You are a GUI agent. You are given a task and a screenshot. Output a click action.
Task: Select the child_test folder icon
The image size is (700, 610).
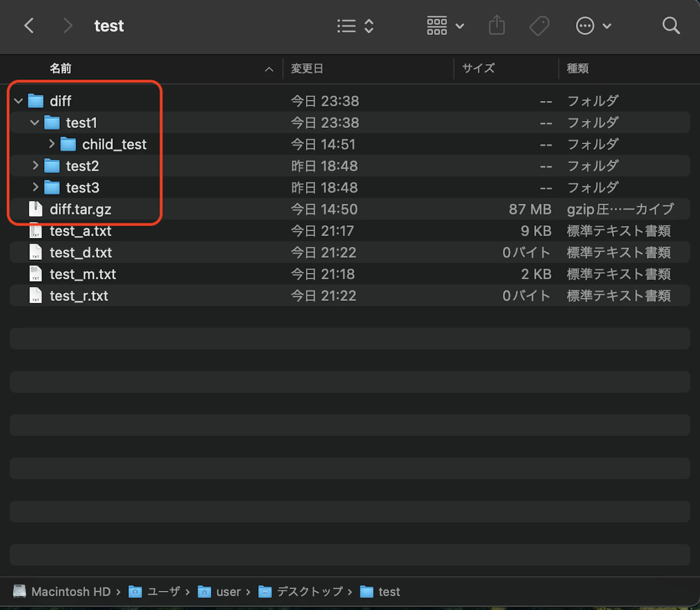pyautogui.click(x=68, y=144)
